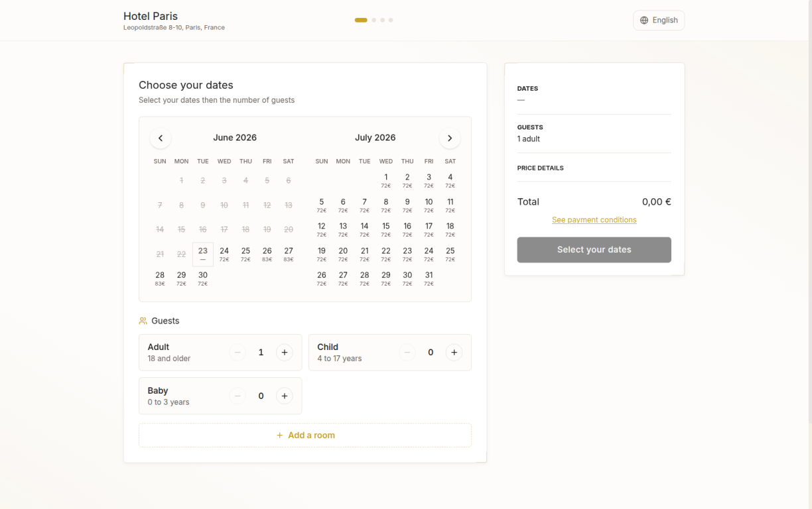The image size is (812, 509).
Task: Click the June 2026 month heading
Action: [235, 138]
